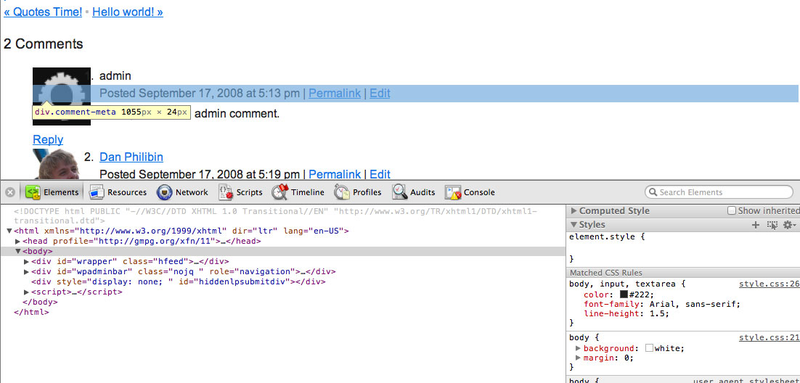This screenshot has width=800, height=383.
Task: Close the developer tools panel
Action: (x=10, y=192)
